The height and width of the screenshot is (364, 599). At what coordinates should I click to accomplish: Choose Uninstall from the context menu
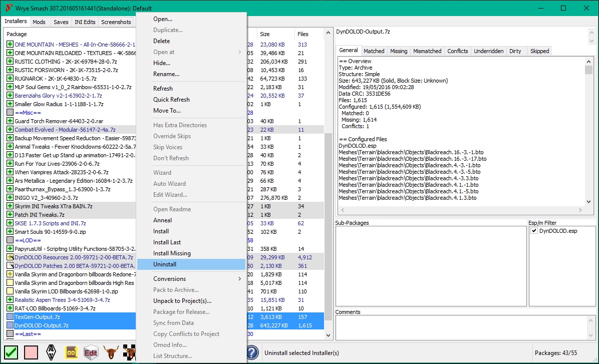coord(191,264)
